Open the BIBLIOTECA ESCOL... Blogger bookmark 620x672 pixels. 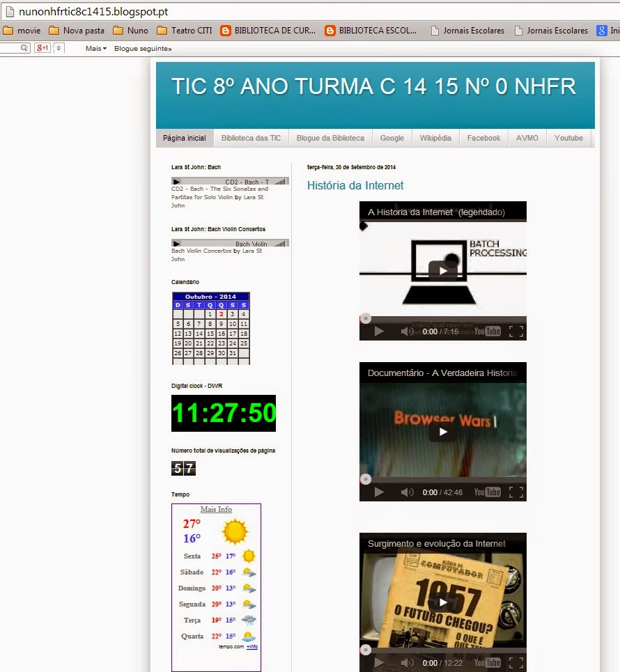click(371, 31)
